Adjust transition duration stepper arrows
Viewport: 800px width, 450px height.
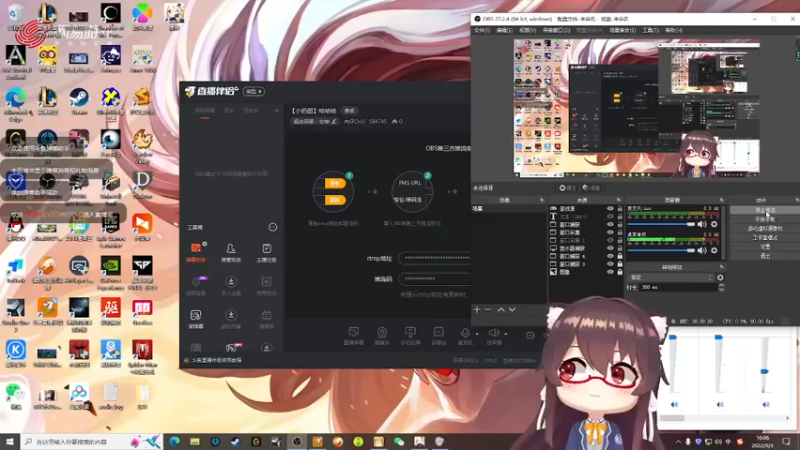(721, 288)
